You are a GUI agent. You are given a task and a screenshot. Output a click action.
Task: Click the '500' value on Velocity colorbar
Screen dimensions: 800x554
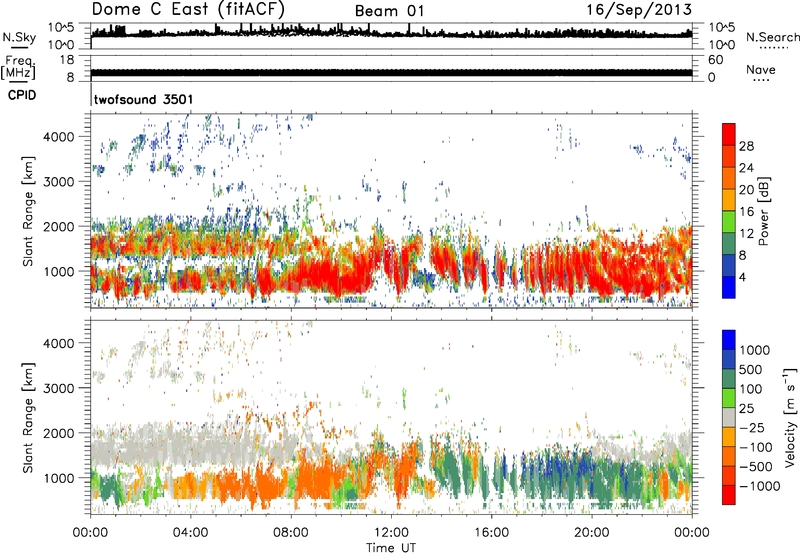coord(753,370)
